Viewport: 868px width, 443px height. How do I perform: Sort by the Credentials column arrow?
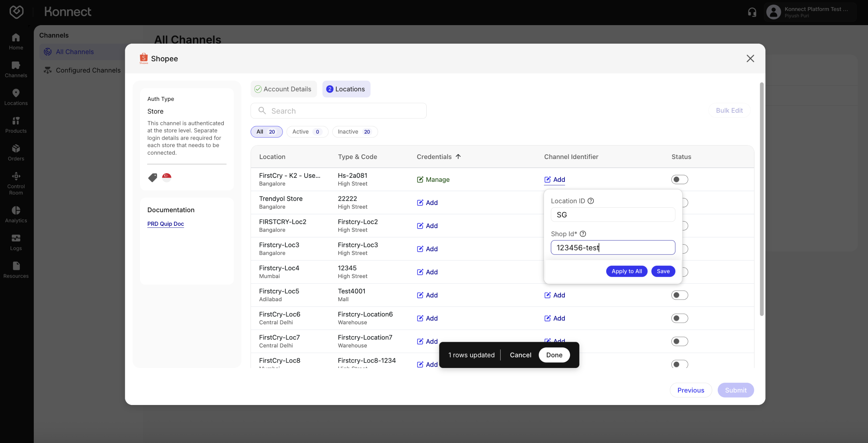458,156
